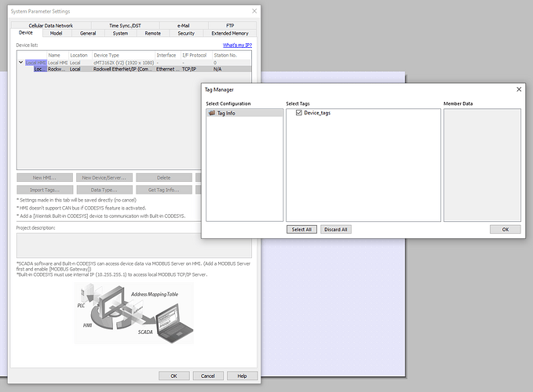Open the Time Sync./DST tab
533x392 pixels.
126,26
